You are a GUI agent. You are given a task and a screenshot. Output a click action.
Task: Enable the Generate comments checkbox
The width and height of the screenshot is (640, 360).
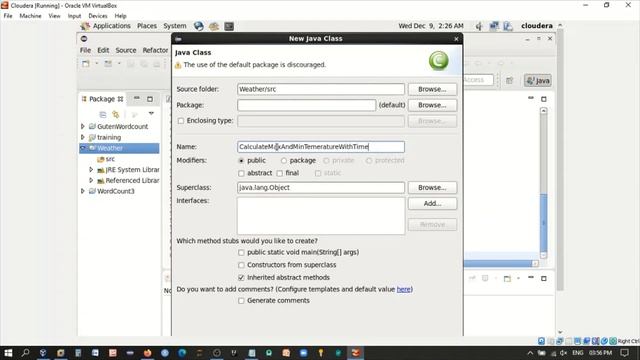241,301
